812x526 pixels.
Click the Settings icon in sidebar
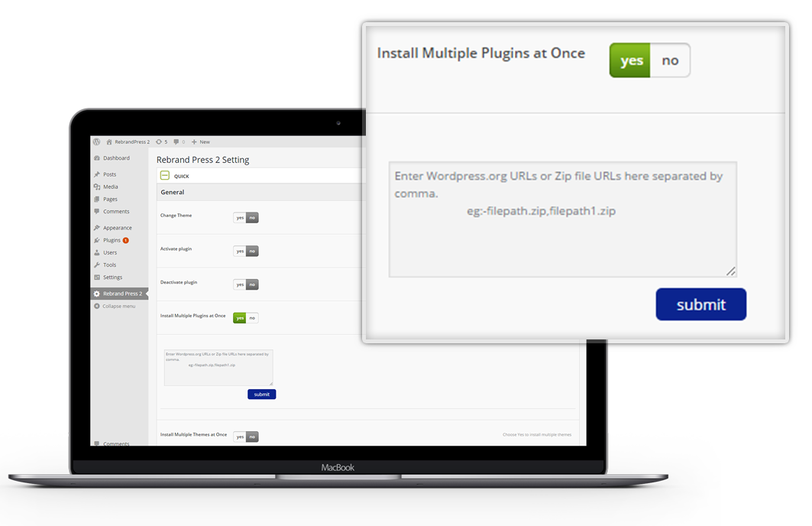point(97,278)
